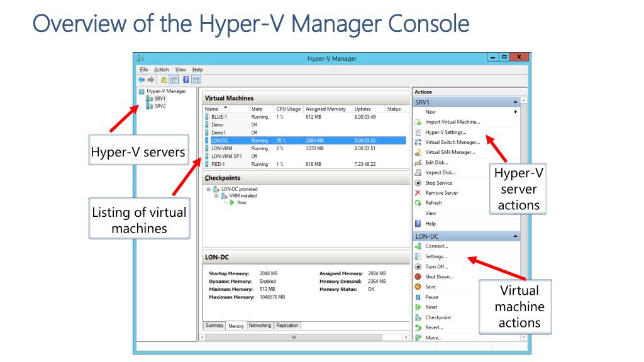Toggle the Show/Hide Action Pane toolbar icon
Viewport: 644px width, 362px height.
(x=196, y=80)
